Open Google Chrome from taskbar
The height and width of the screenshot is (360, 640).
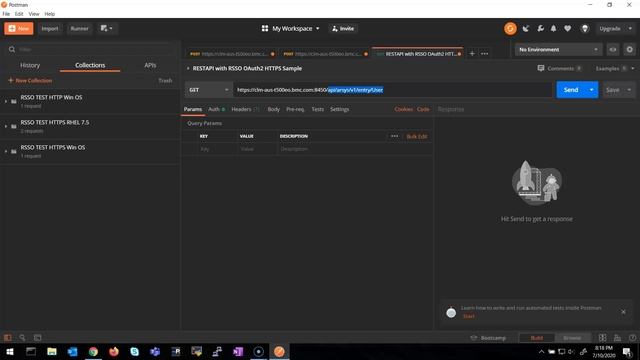(93, 351)
